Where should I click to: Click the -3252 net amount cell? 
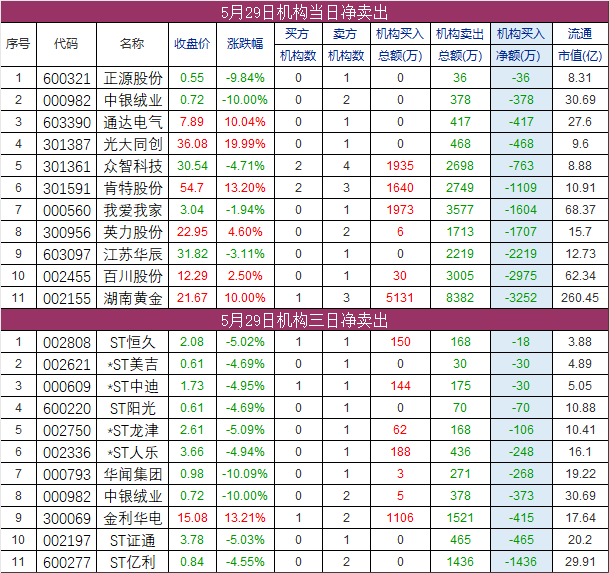coord(521,297)
